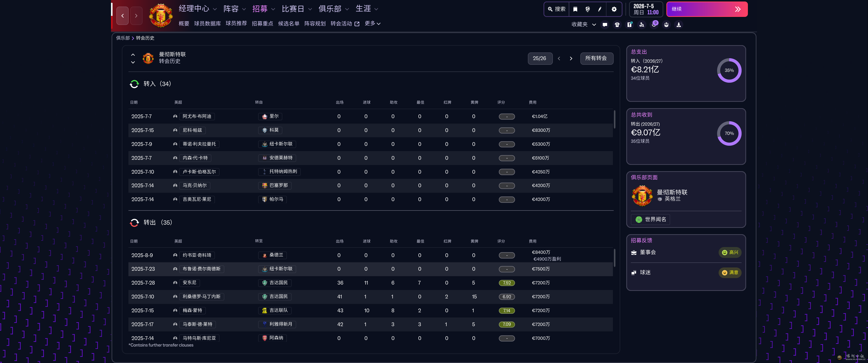Viewport: 868px width, 363px height.
Task: Open the messages speech bubble shortcut
Action: [605, 25]
